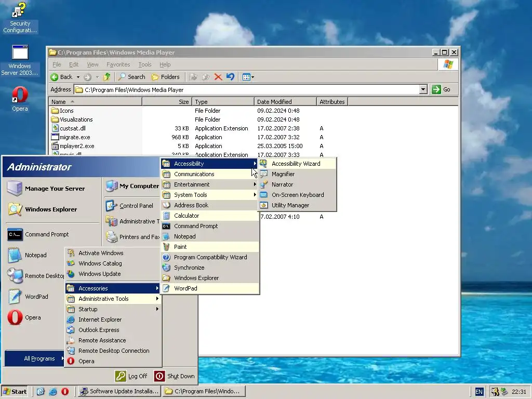Click the Go button beside address bar
The height and width of the screenshot is (399, 532).
[442, 89]
